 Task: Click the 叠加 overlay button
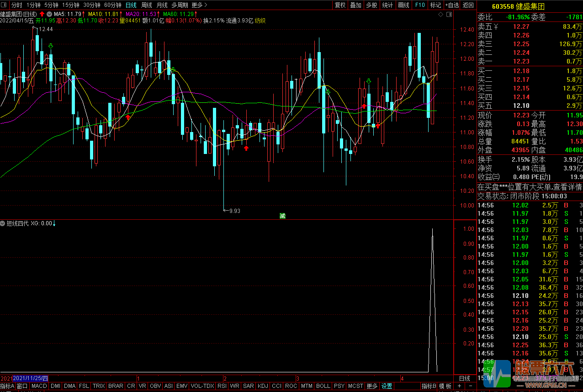point(355,5)
